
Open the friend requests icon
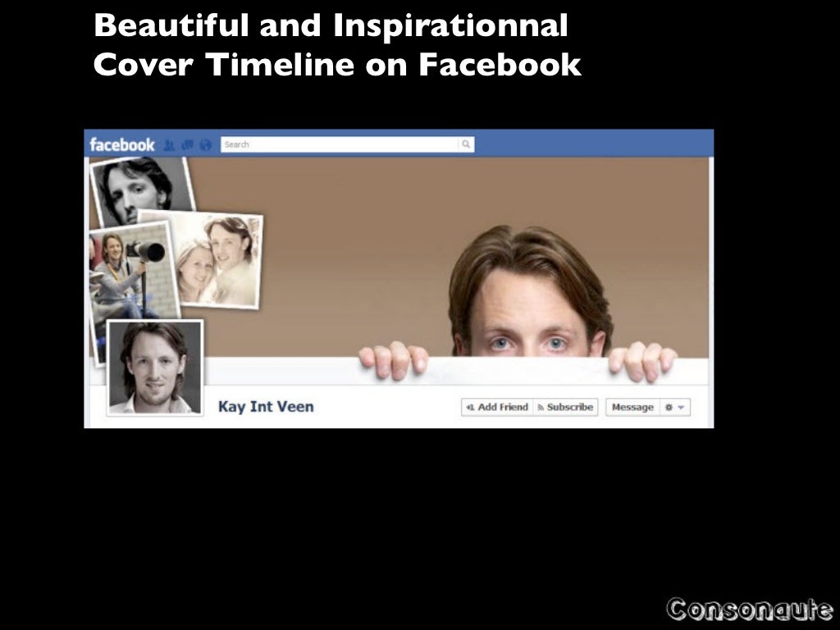point(169,145)
